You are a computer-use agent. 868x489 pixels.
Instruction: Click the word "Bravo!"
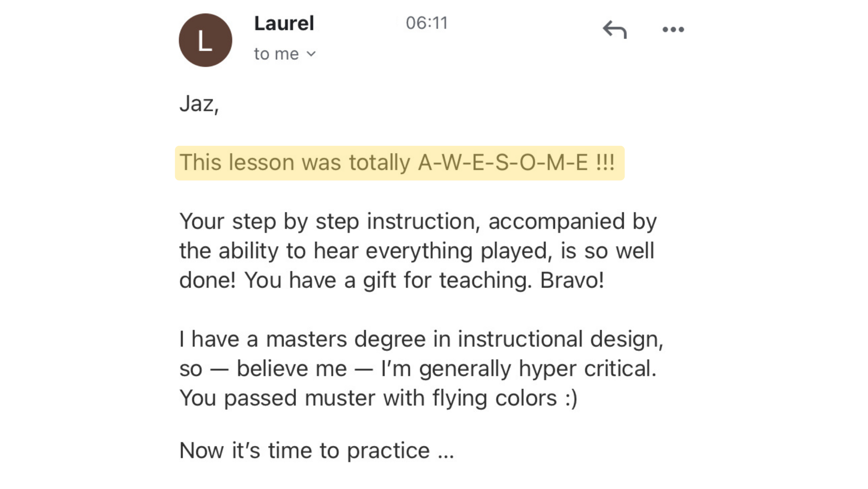(572, 280)
